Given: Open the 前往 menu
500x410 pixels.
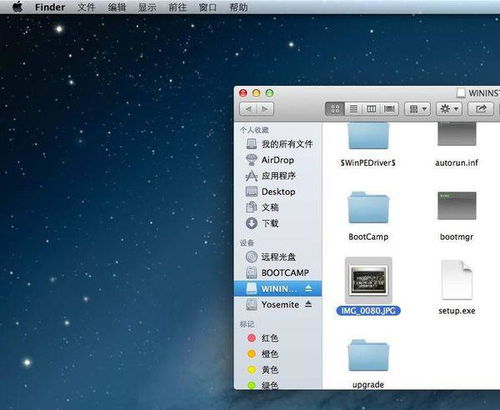Looking at the screenshot, I should [178, 7].
